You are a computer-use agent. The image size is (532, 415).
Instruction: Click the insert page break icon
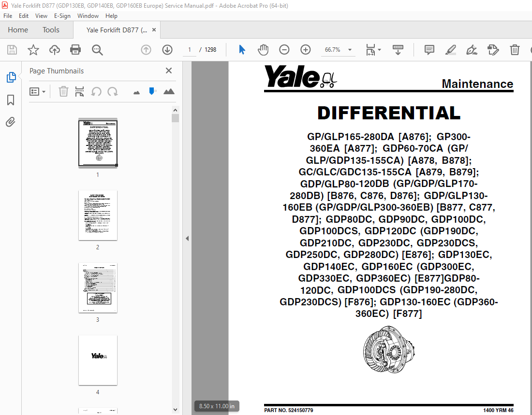tap(79, 91)
